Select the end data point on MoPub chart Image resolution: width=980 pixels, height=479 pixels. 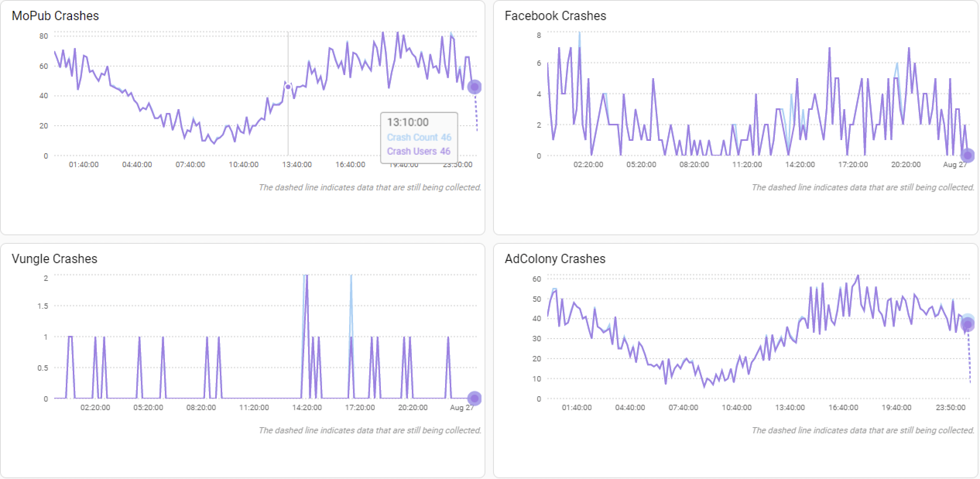pyautogui.click(x=475, y=87)
